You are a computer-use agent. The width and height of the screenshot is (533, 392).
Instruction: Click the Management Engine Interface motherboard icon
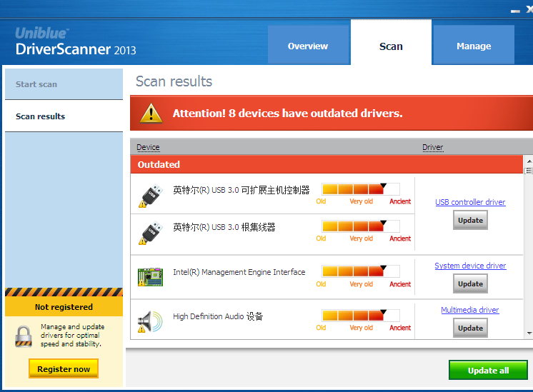pos(150,277)
